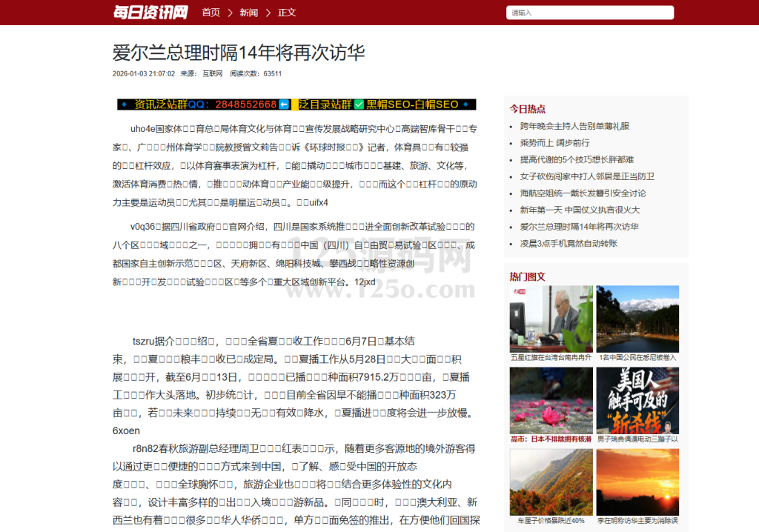Image resolution: width=759 pixels, height=532 pixels.
Task: Open the snowy mountain lake thumbnail
Action: pos(637,319)
